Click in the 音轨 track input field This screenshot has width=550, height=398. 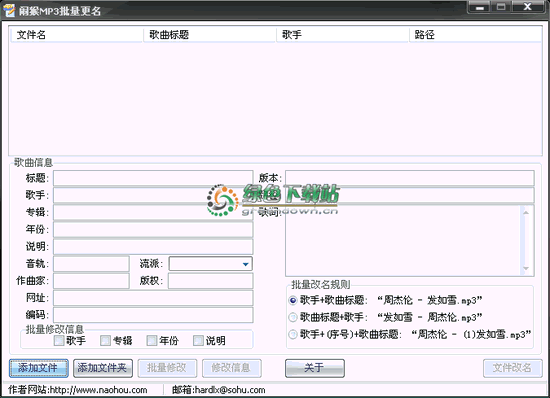click(91, 264)
